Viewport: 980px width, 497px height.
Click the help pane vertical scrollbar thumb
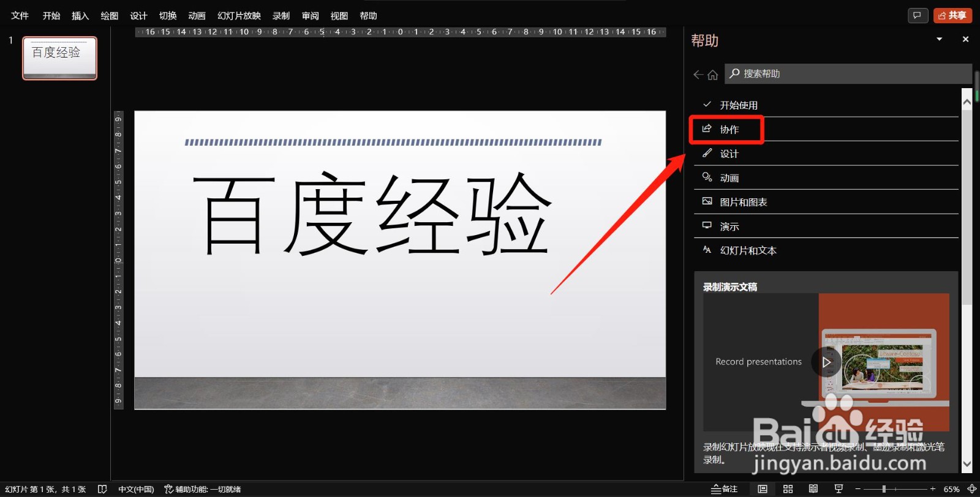(x=967, y=208)
